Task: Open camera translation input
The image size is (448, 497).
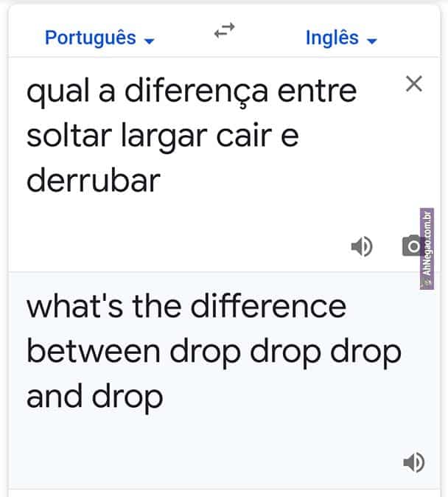Action: point(413,246)
